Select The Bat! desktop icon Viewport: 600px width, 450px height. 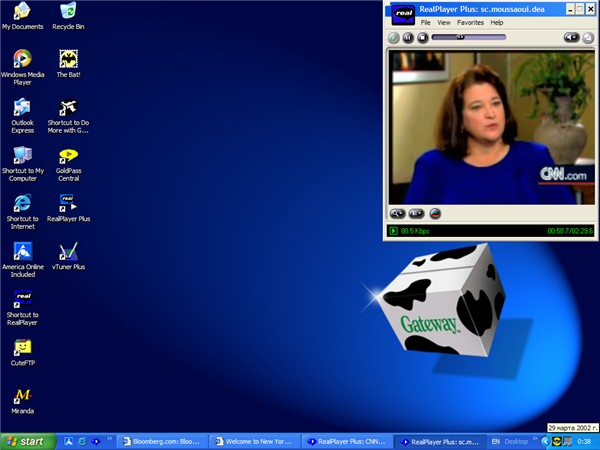(68, 64)
